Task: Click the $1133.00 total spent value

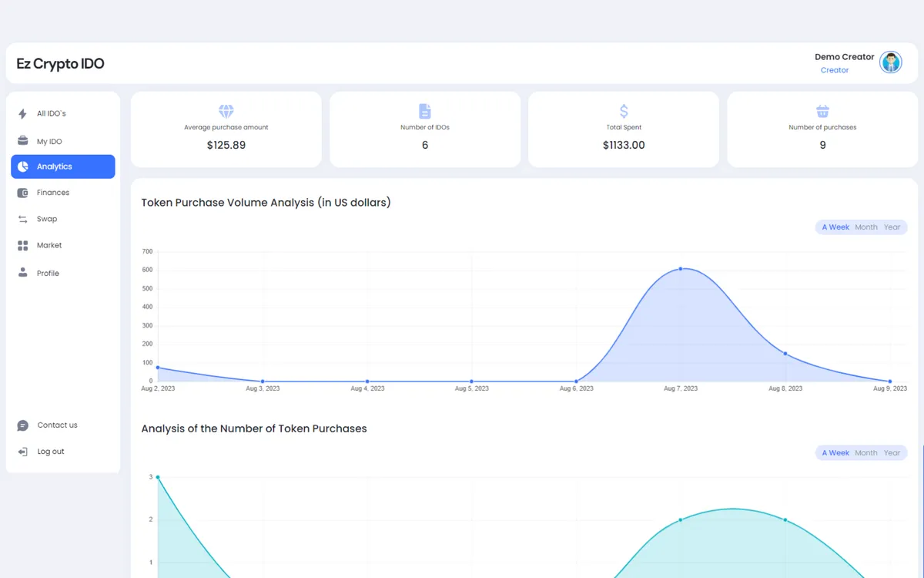Action: coord(624,145)
